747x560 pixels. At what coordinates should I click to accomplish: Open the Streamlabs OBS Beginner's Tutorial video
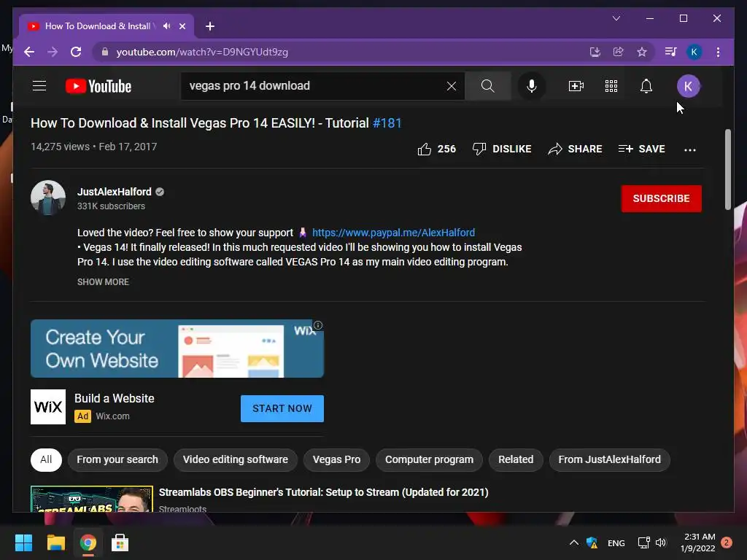323,492
